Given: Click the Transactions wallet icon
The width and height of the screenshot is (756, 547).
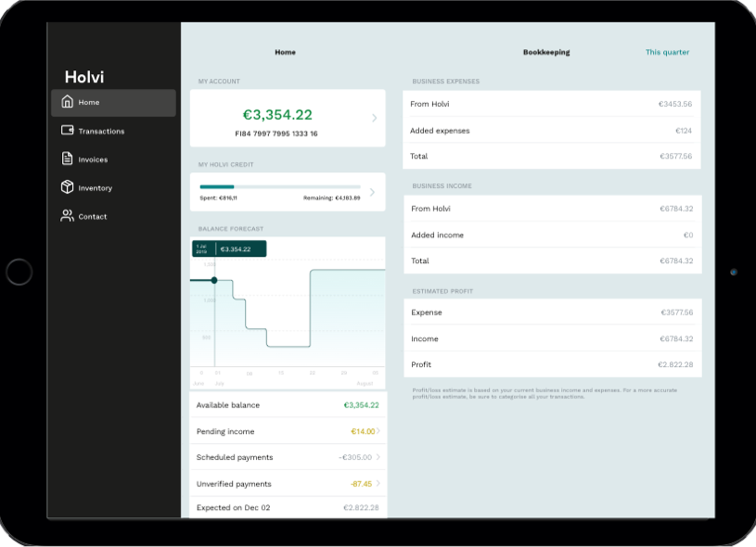Looking at the screenshot, I should 67,130.
